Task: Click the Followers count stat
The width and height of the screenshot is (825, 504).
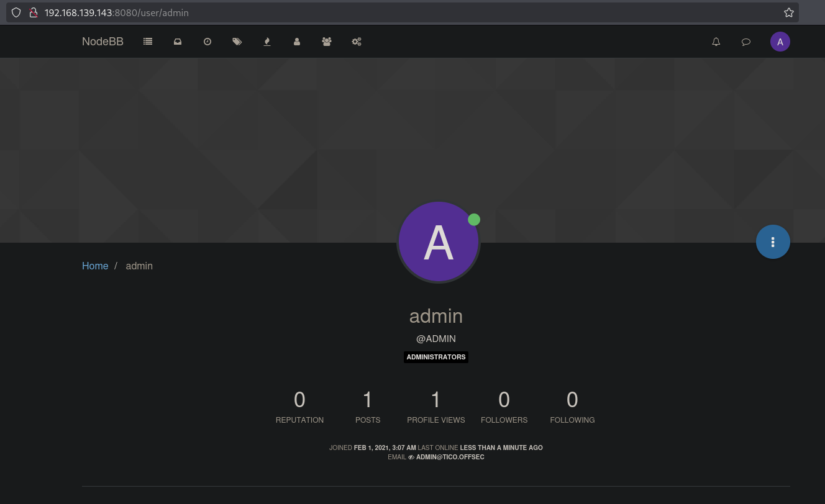Action: point(504,407)
